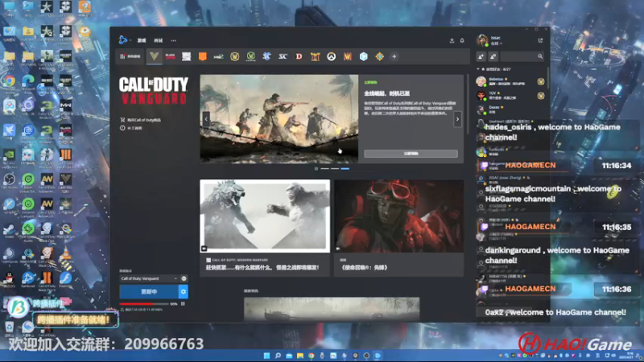Select the Heroes of the Storm hexagon icon
Viewport: 644px width, 362px height.
(x=364, y=56)
